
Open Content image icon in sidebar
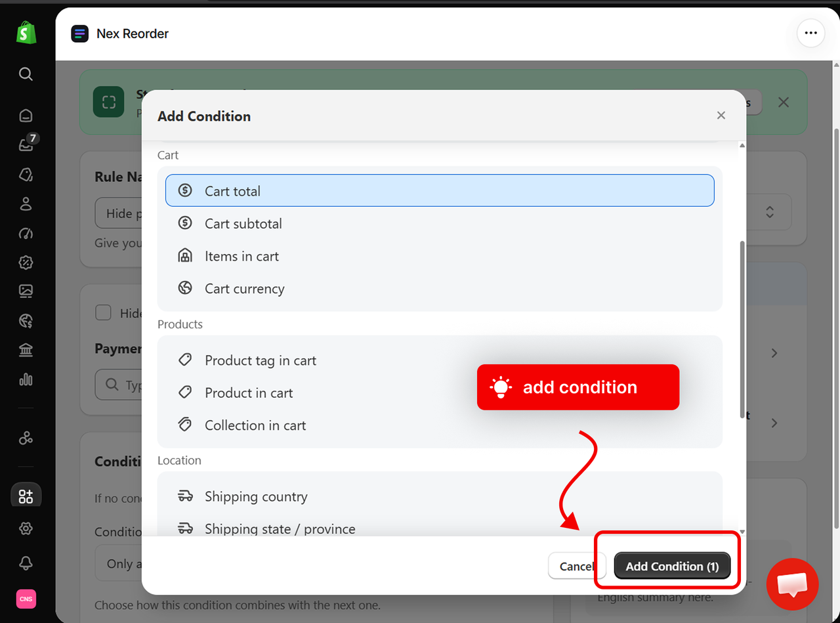(x=26, y=291)
